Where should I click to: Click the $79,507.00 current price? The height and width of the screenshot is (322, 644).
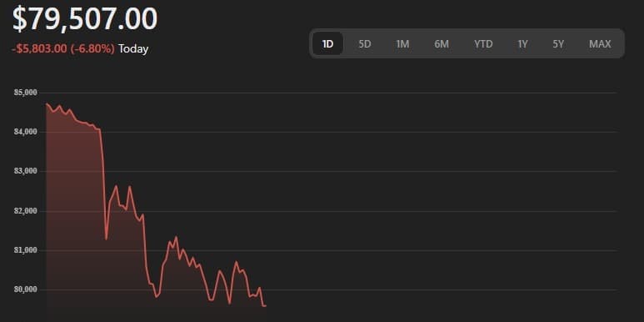click(85, 18)
